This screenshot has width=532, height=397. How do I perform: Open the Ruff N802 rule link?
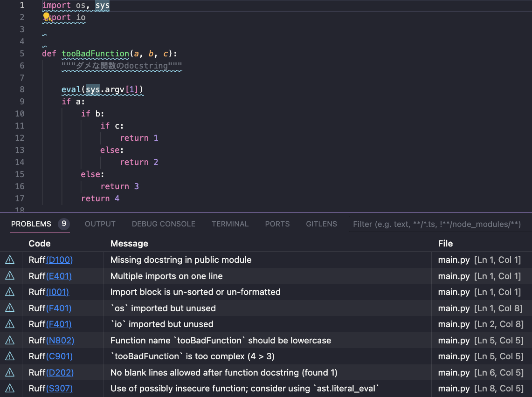[x=60, y=340]
